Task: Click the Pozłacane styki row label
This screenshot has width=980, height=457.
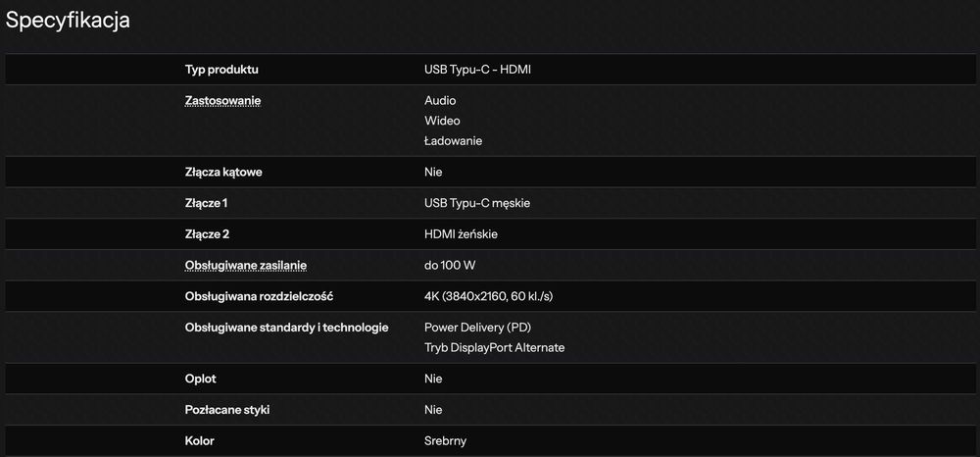Action: [227, 410]
